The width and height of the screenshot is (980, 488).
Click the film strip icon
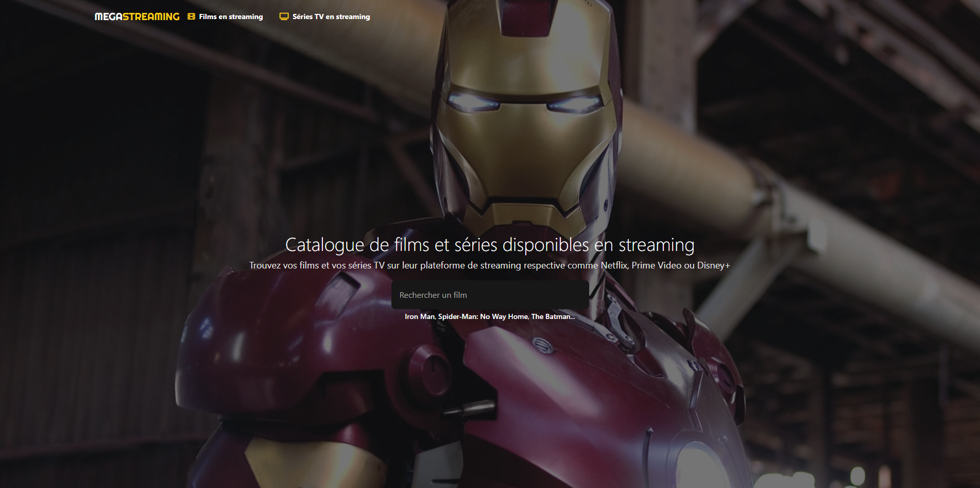pyautogui.click(x=191, y=16)
